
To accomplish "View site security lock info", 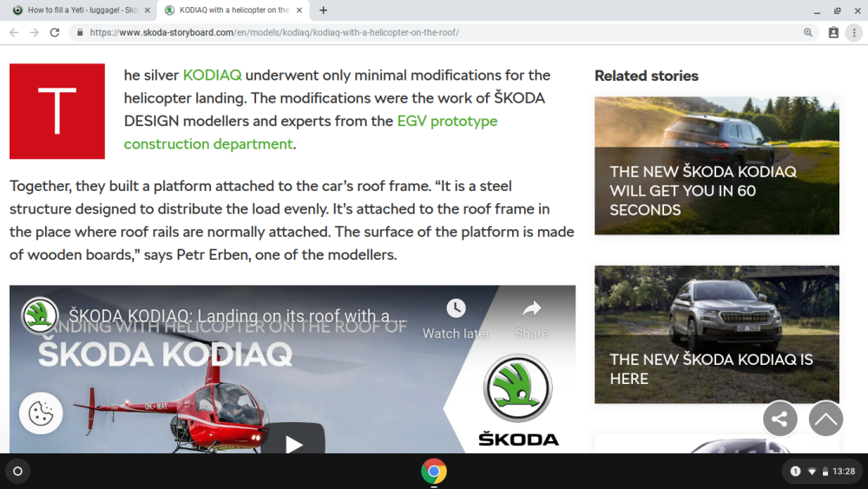I will pyautogui.click(x=80, y=33).
